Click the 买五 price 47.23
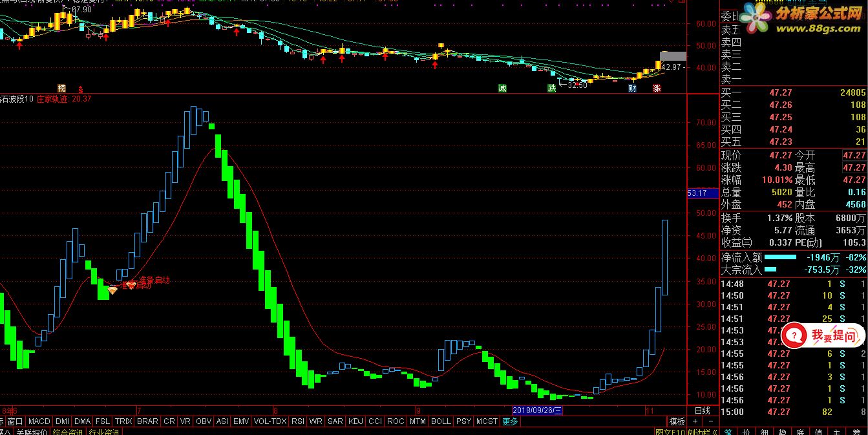 click(781, 142)
